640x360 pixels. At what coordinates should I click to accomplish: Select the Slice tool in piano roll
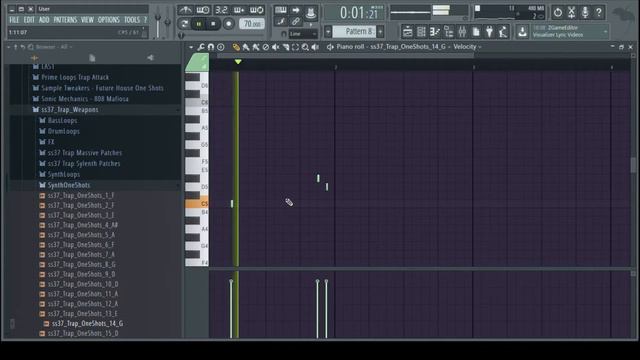286,47
